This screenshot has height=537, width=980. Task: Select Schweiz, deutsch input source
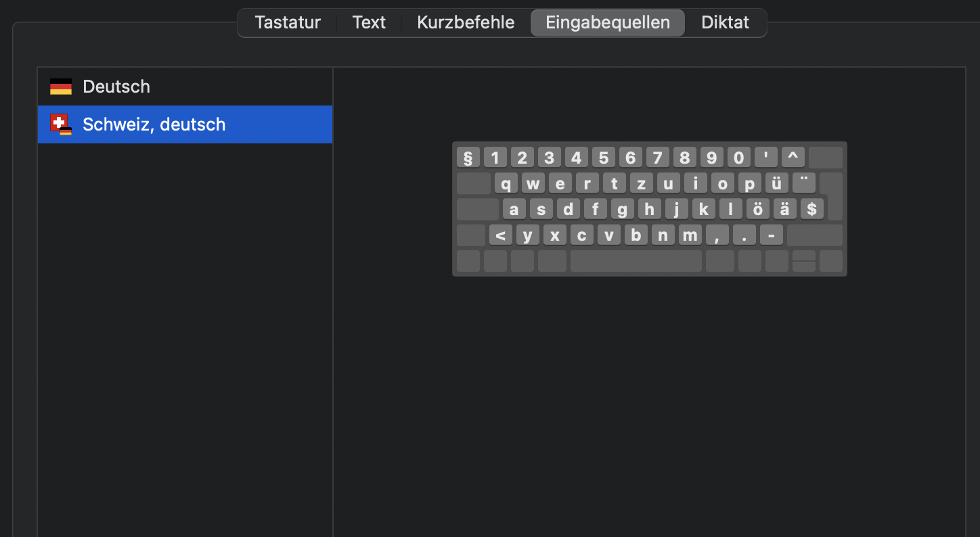coord(154,124)
